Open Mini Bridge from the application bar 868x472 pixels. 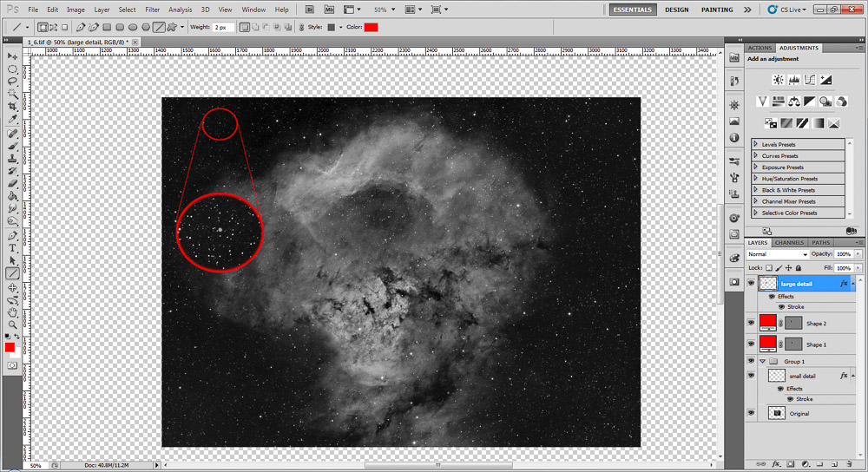click(329, 10)
